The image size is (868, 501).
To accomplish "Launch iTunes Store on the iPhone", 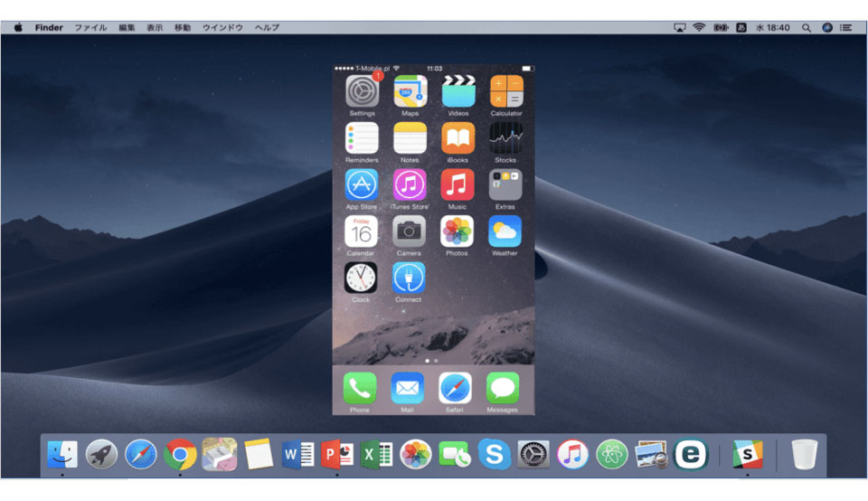I will coord(410,184).
